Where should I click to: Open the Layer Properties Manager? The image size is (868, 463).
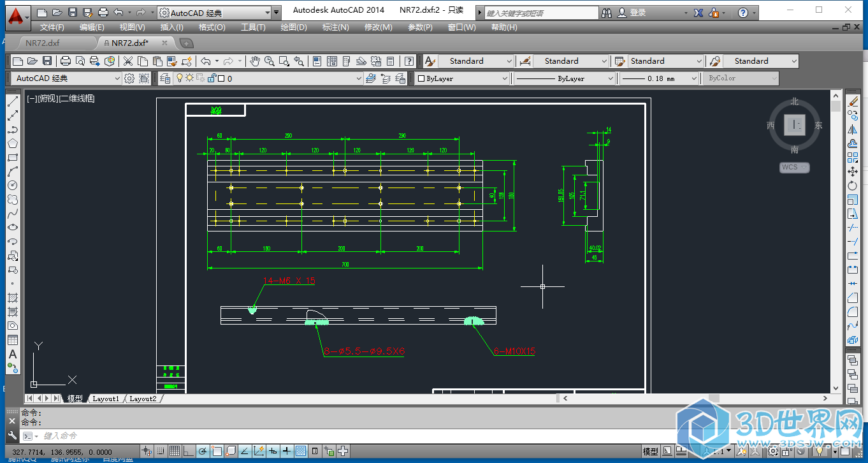[x=166, y=78]
